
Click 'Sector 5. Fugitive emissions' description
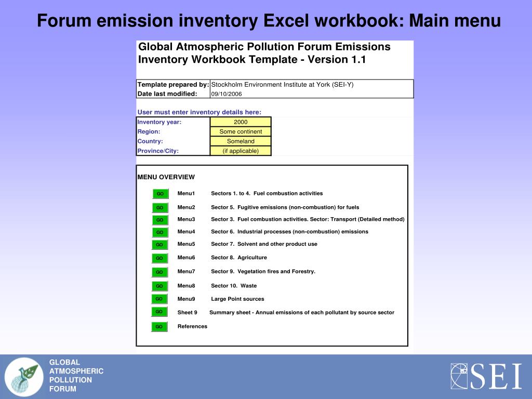(x=285, y=207)
